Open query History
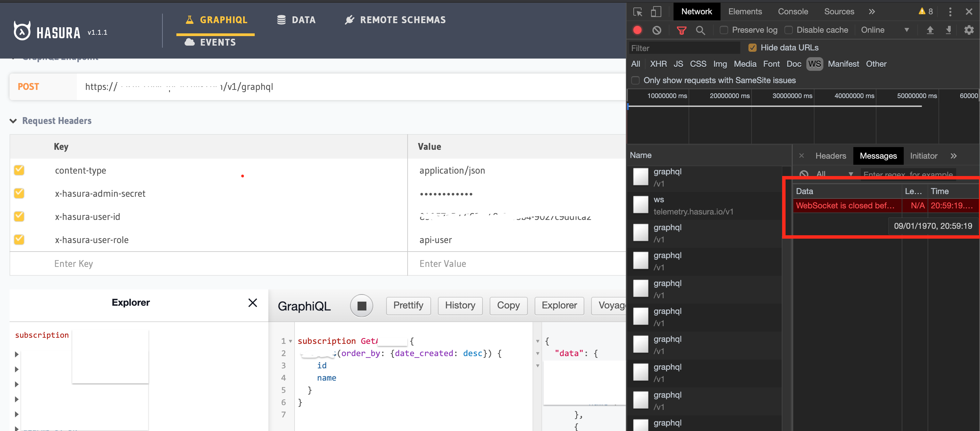980x431 pixels. coord(460,305)
